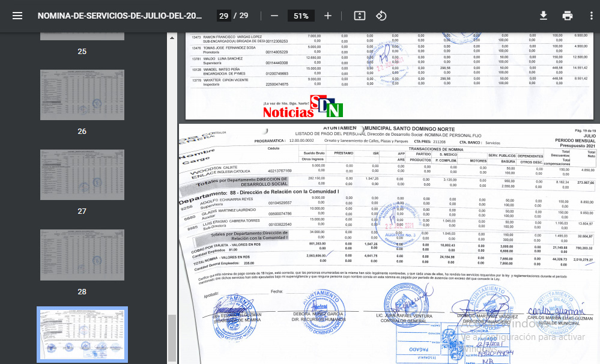Download the PDF file
The width and height of the screenshot is (600, 364).
pos(544,16)
